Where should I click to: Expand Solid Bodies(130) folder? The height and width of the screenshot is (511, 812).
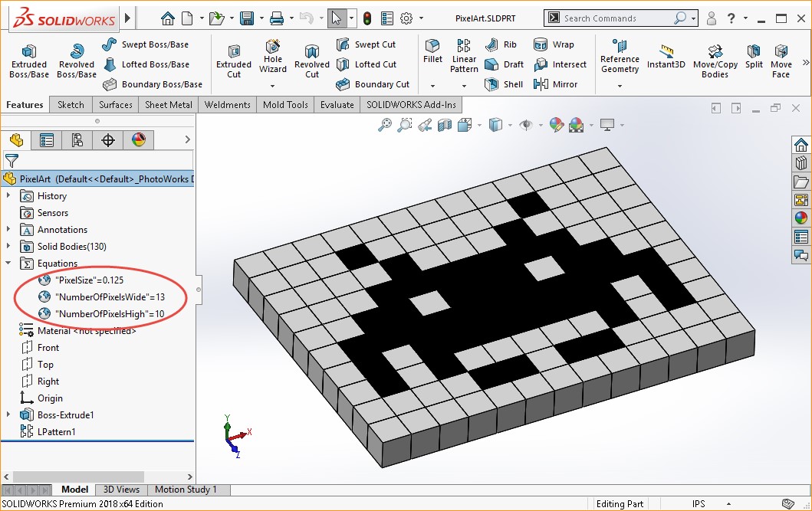8,246
